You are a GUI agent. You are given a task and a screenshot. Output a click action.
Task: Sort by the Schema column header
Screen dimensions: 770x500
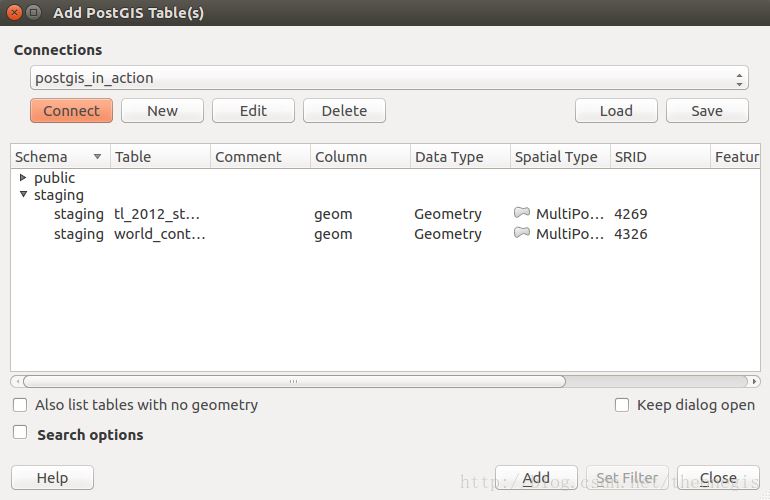click(x=60, y=157)
